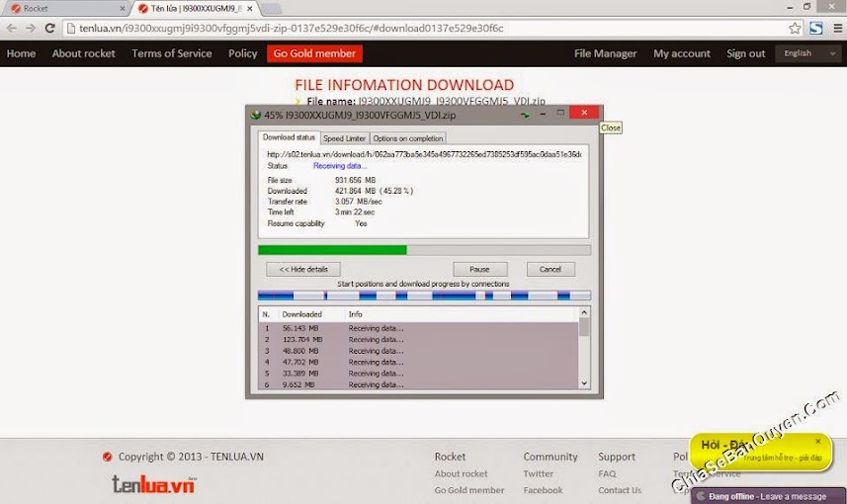Open the Chrome hamburger menu
Screen dimensions: 847x504
[x=837, y=28]
